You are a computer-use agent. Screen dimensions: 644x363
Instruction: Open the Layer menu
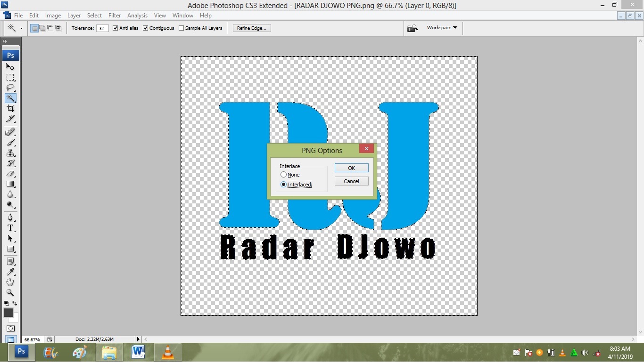[x=74, y=16]
